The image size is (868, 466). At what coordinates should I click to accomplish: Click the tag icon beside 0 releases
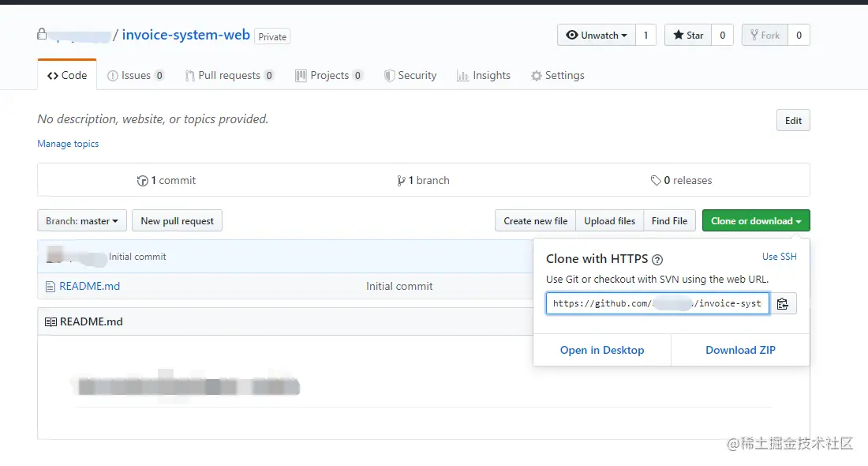pyautogui.click(x=656, y=181)
